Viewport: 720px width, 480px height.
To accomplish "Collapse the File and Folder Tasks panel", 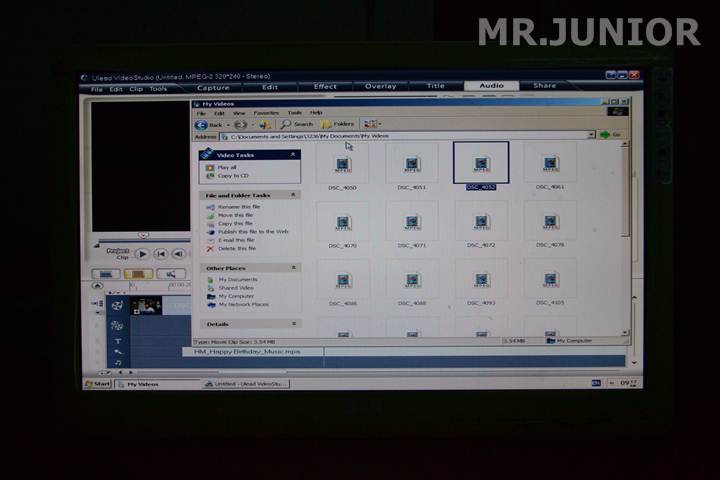I will (293, 195).
